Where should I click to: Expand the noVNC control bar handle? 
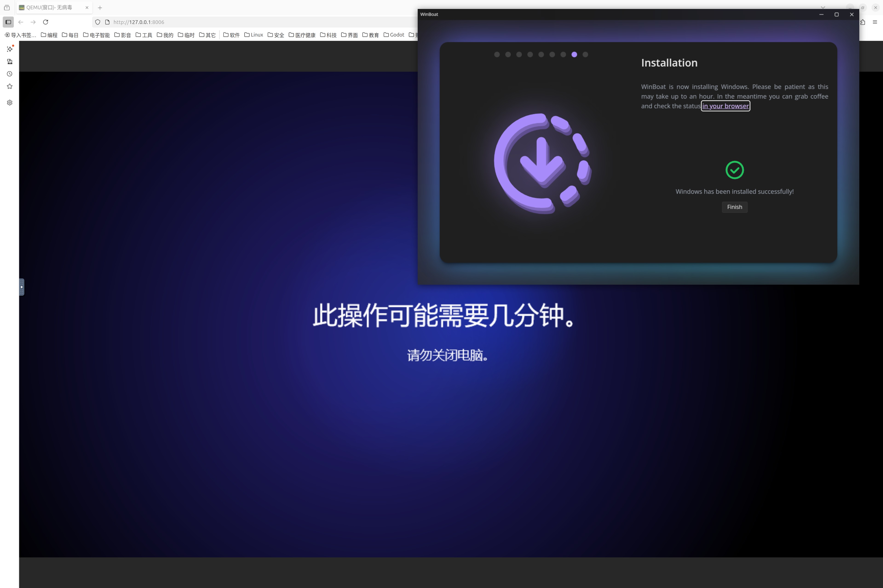click(x=22, y=287)
